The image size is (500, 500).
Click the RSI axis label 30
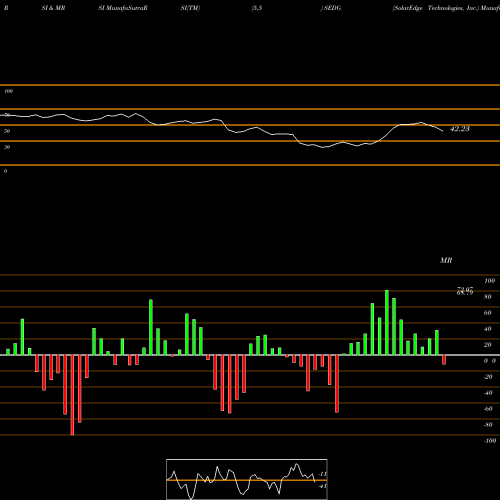(7, 147)
